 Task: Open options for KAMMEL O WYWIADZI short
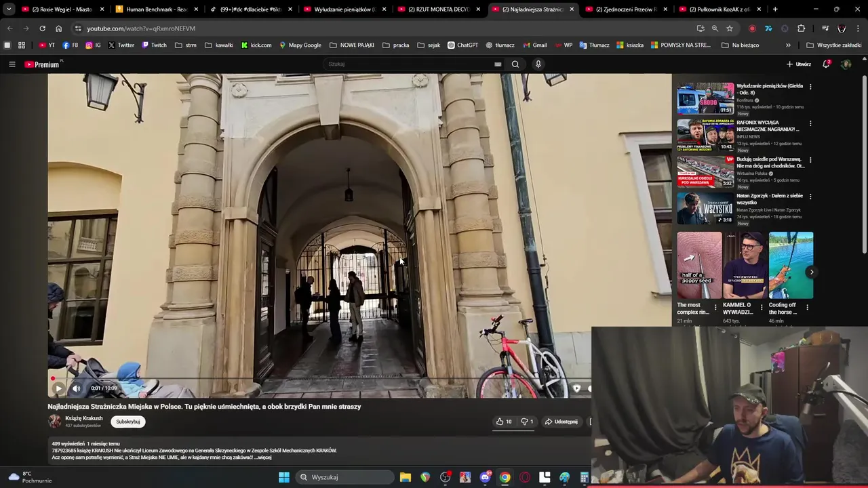click(x=761, y=307)
